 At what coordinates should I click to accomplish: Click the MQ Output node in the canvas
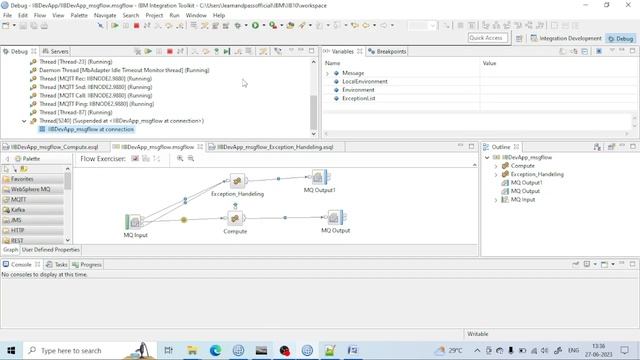coord(336,218)
